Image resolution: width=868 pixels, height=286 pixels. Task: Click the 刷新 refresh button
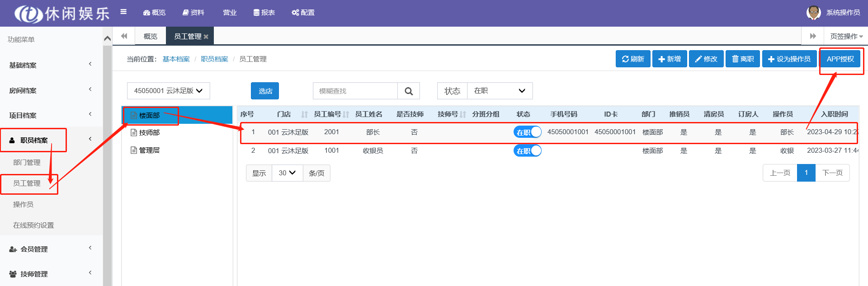pyautogui.click(x=632, y=59)
